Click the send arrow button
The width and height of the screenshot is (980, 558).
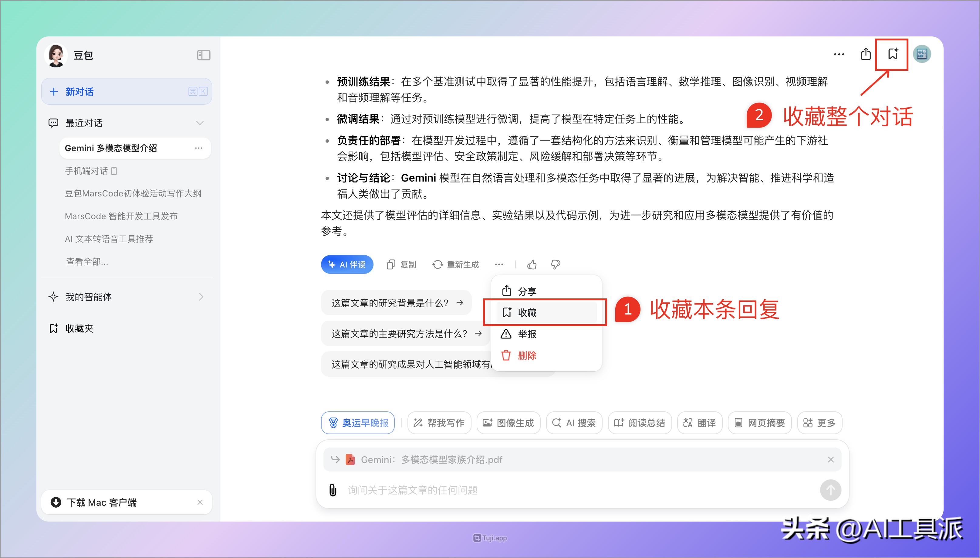[x=830, y=490]
